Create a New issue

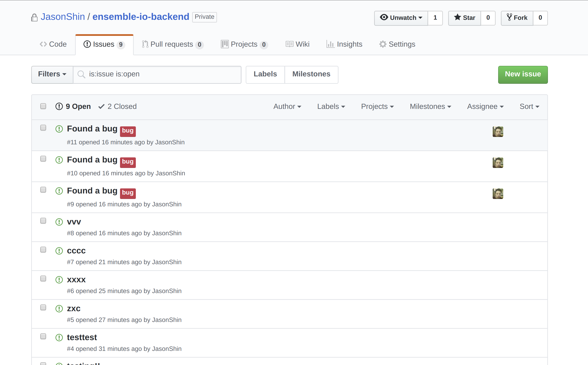pos(523,75)
